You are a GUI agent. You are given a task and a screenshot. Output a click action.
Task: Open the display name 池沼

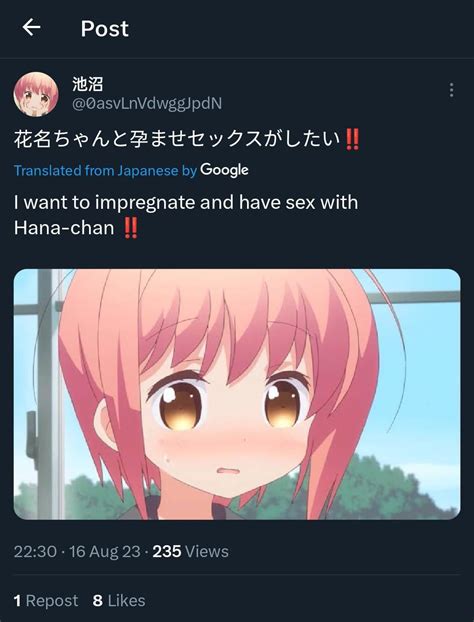click(88, 84)
